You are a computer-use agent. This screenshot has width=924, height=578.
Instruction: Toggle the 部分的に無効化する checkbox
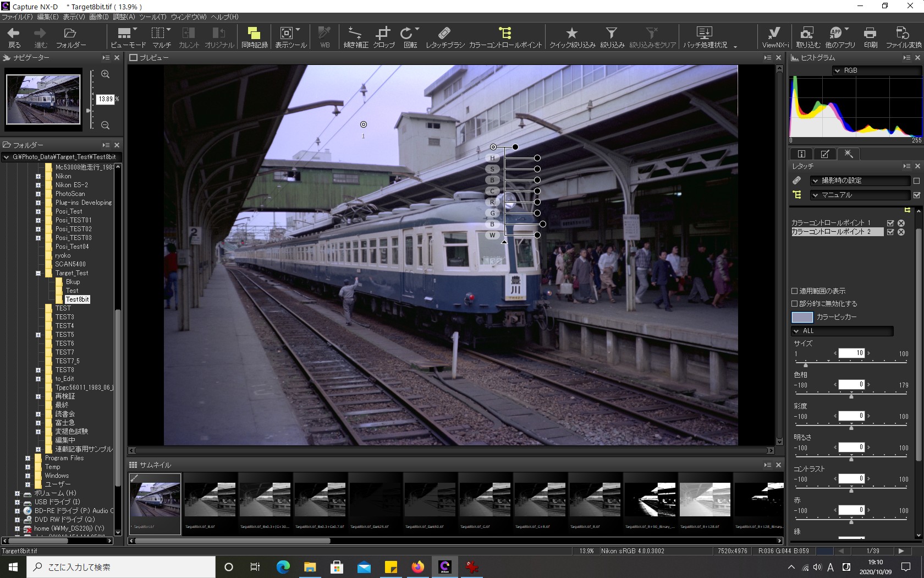794,303
